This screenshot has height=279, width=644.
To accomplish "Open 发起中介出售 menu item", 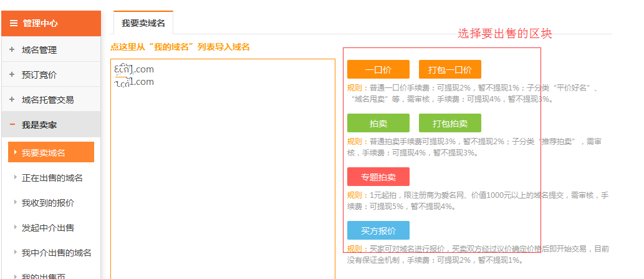I will click(x=48, y=228).
